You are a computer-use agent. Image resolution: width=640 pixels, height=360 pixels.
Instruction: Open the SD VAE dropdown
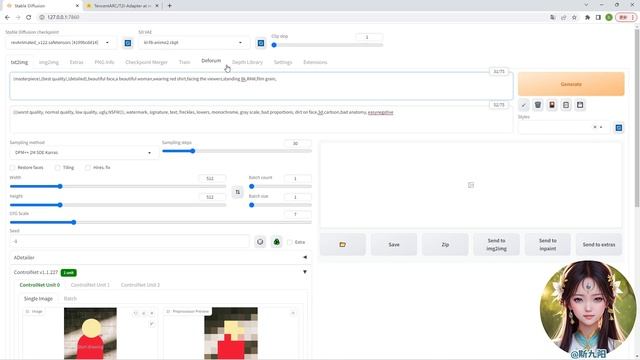pyautogui.click(x=193, y=42)
